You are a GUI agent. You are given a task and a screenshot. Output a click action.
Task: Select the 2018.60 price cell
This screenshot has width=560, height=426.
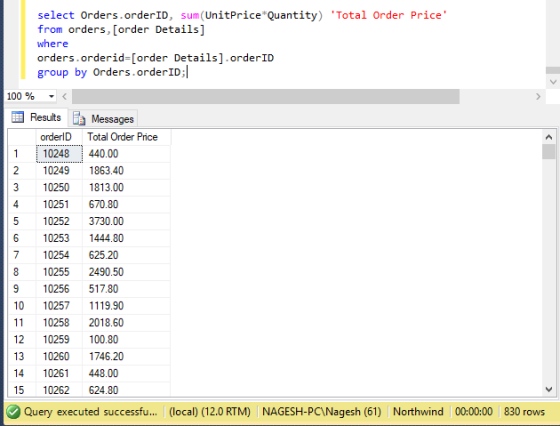pos(126,323)
